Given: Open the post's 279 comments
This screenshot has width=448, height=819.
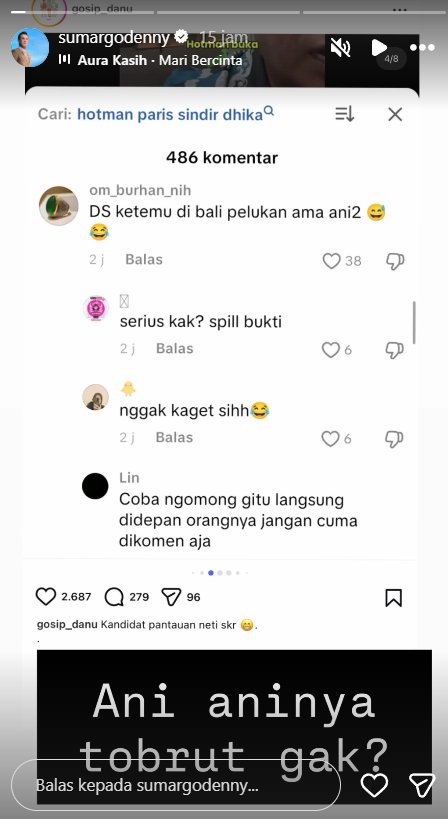Looking at the screenshot, I should [x=114, y=596].
